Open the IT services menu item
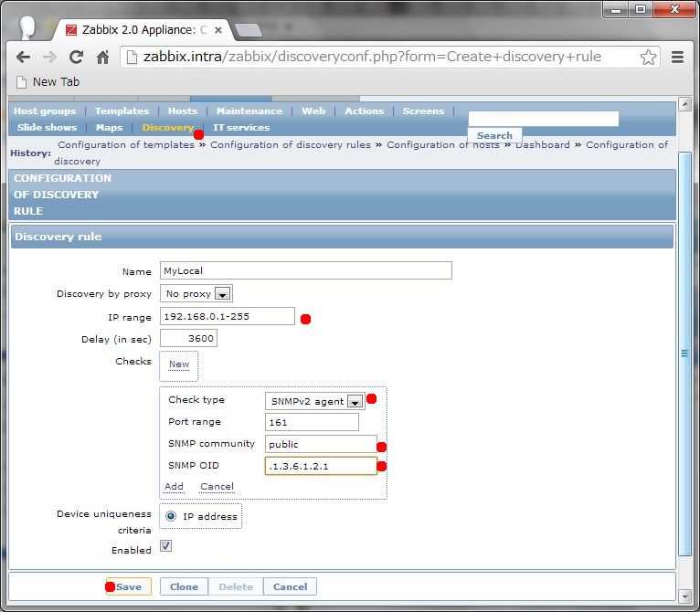Image resolution: width=700 pixels, height=612 pixels. (x=241, y=128)
